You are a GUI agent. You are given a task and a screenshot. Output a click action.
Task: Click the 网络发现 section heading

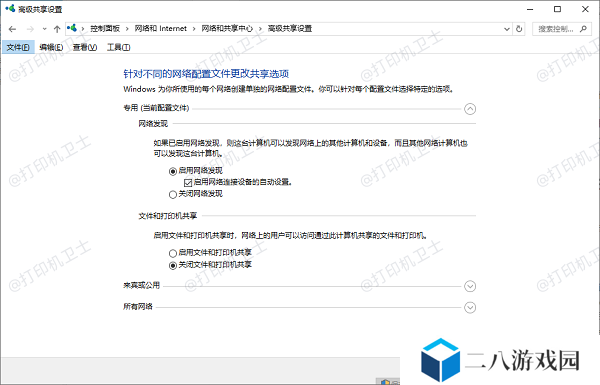(153, 124)
